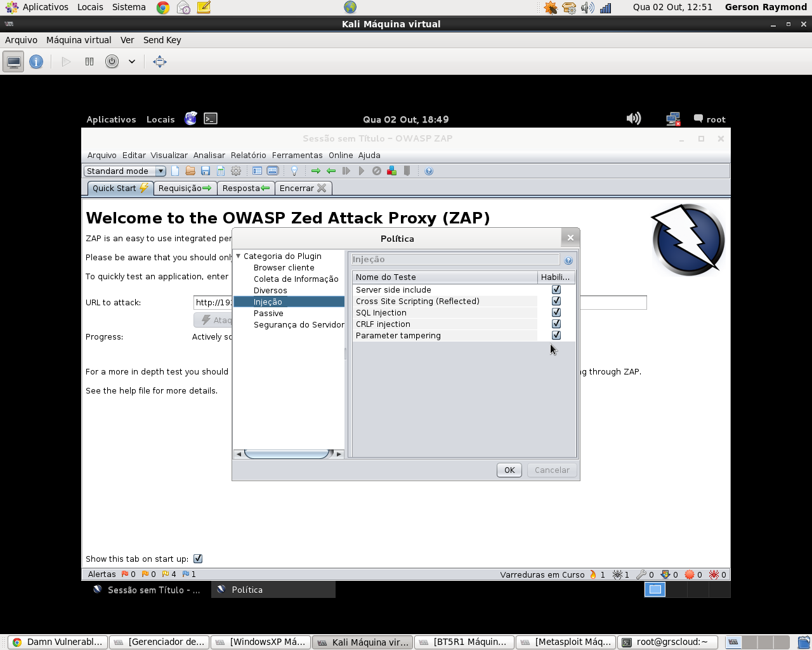
Task: Click Cancelar in the Política dialog
Action: click(552, 470)
